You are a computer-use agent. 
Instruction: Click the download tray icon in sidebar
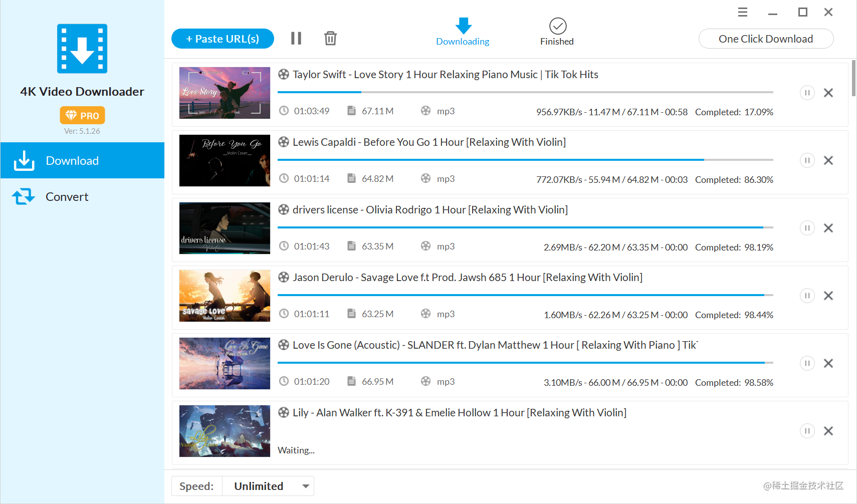(x=24, y=160)
